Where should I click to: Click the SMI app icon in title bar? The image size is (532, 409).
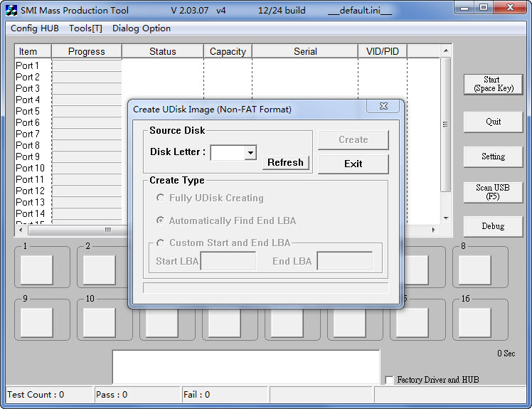click(11, 10)
